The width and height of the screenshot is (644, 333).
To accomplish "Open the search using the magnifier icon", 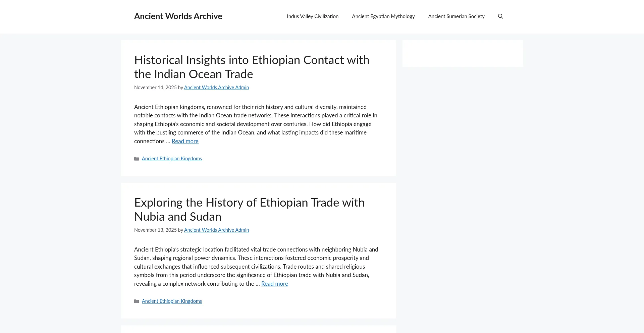I will tap(500, 16).
